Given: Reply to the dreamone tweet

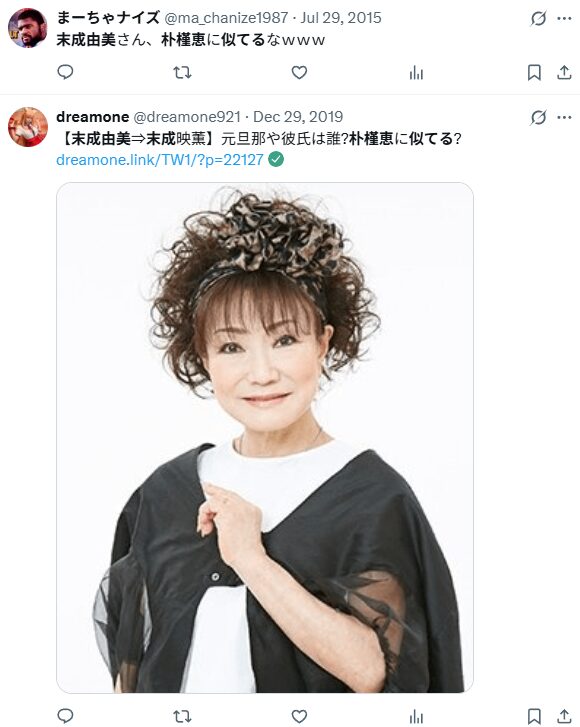Looking at the screenshot, I should click(65, 716).
